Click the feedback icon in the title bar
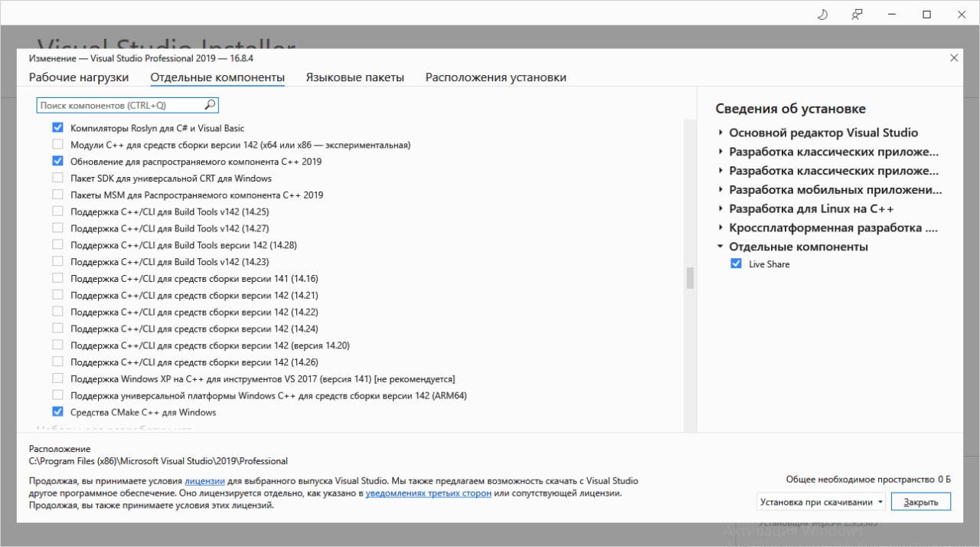This screenshot has width=980, height=547. coord(857,15)
